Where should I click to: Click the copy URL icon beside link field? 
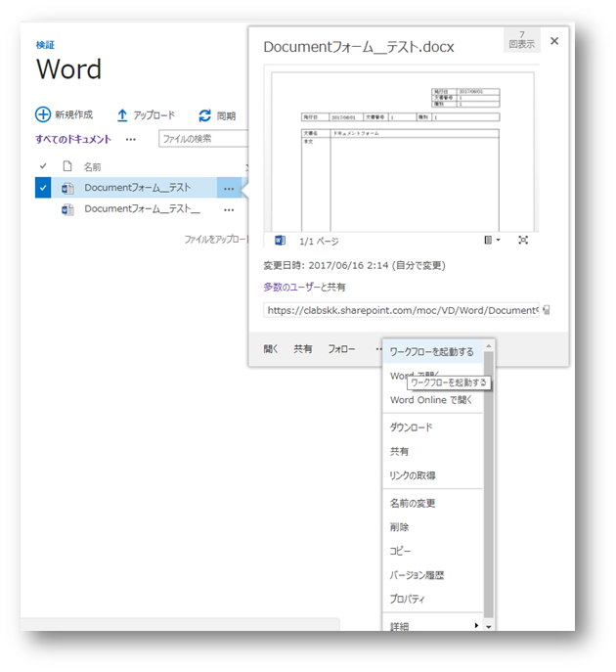pyautogui.click(x=547, y=310)
